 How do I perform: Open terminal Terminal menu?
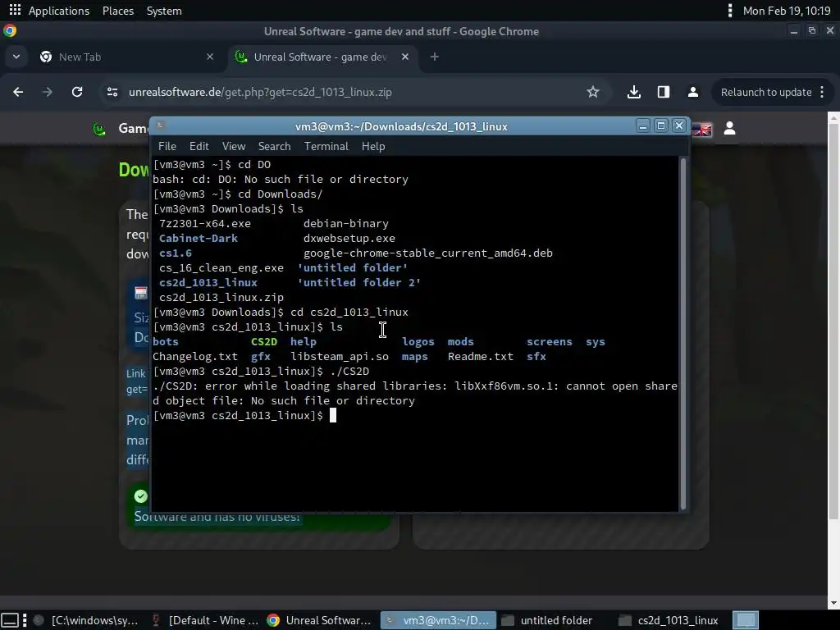pos(326,146)
